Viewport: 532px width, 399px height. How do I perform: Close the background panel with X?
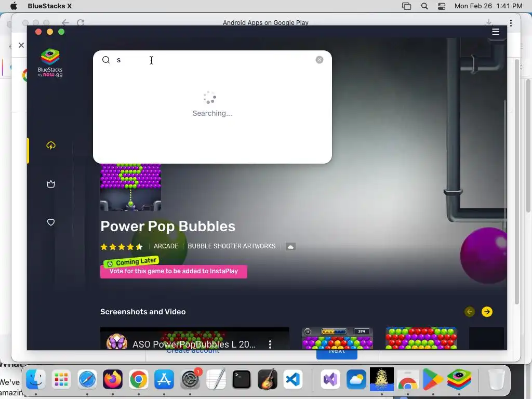coord(21,45)
